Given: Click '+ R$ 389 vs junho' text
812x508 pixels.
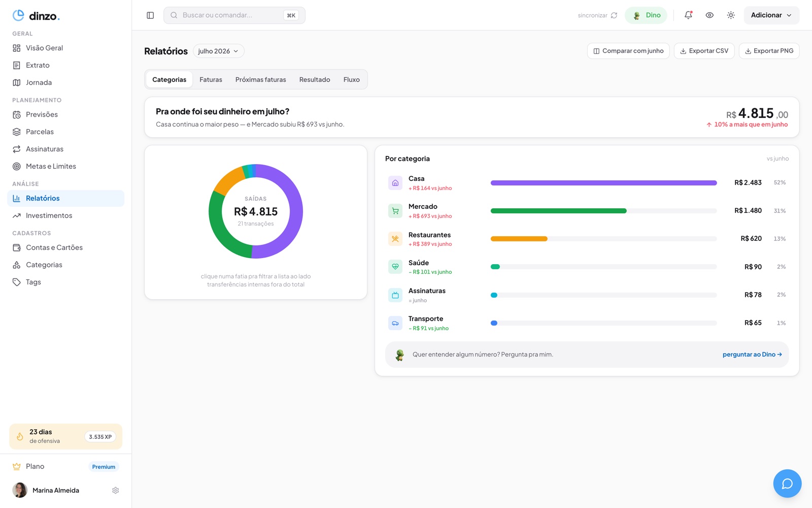Looking at the screenshot, I should point(430,244).
